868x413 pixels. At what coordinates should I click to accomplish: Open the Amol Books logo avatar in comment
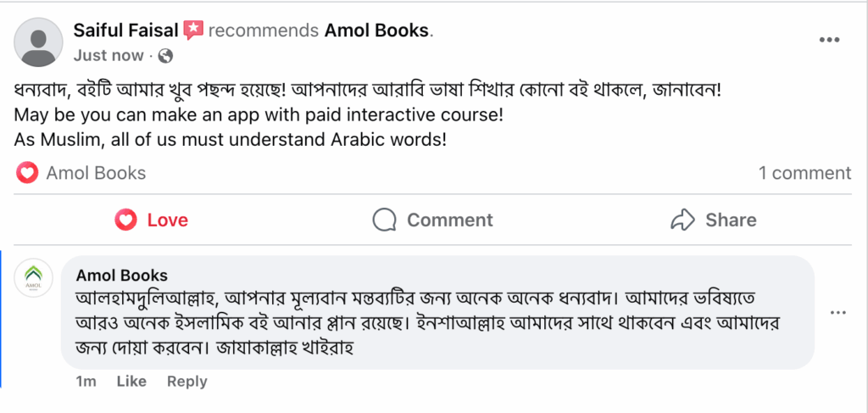coord(33,278)
